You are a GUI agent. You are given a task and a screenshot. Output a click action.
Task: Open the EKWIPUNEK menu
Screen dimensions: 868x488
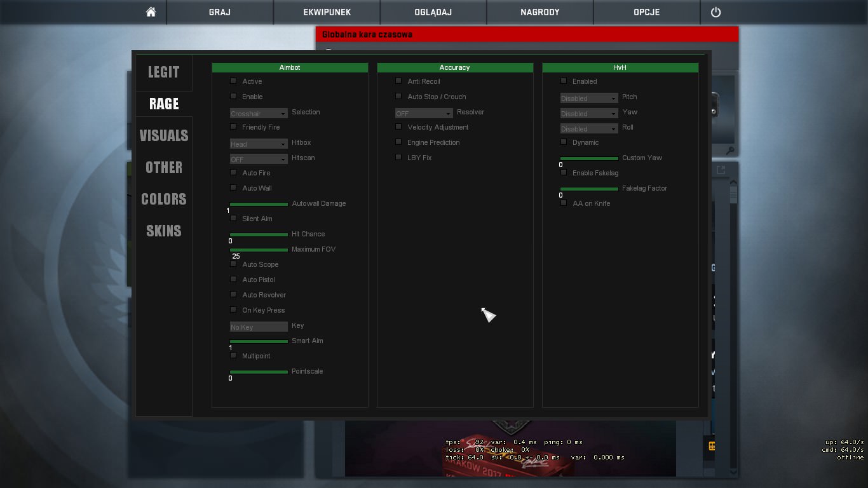[327, 12]
